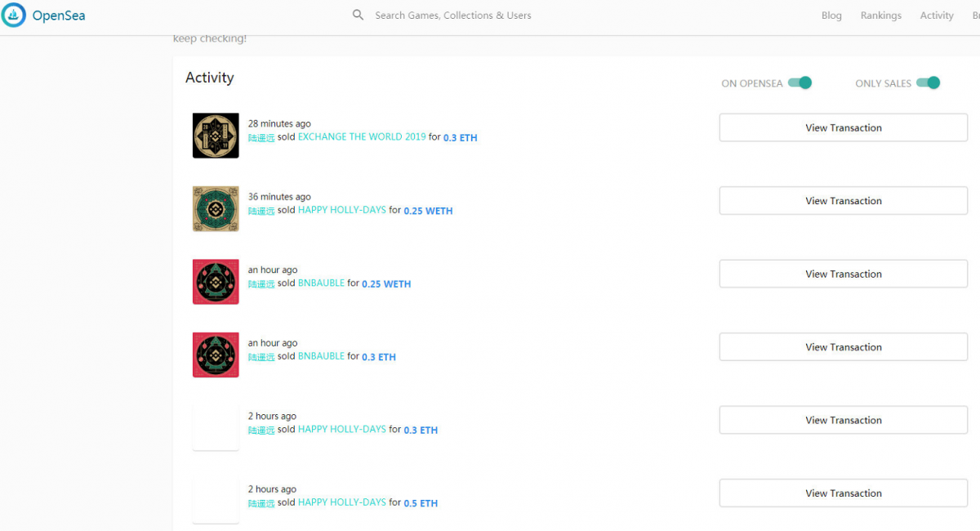The width and height of the screenshot is (980, 531).
Task: Open red BNBAUBLE thumbnail for 0.25 WETH sale
Action: [216, 282]
